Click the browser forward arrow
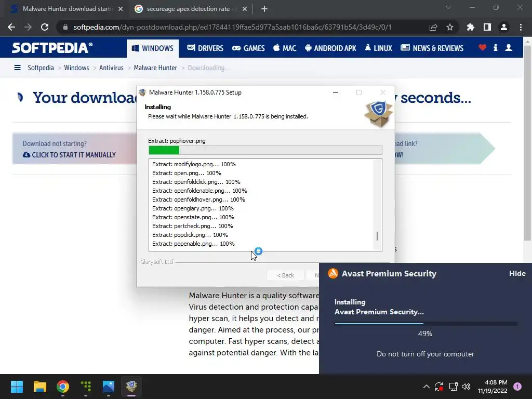 [x=28, y=27]
